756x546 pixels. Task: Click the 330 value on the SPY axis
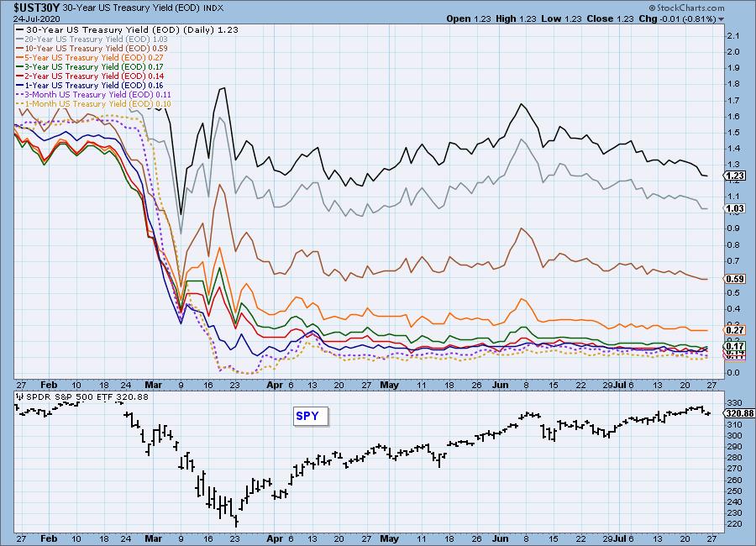click(x=734, y=402)
